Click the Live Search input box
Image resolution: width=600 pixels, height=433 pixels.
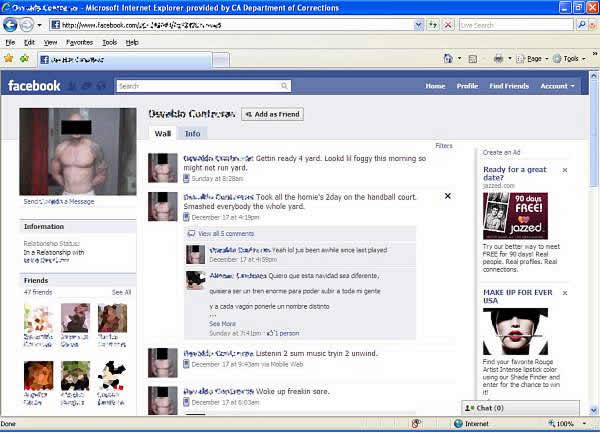[516, 25]
